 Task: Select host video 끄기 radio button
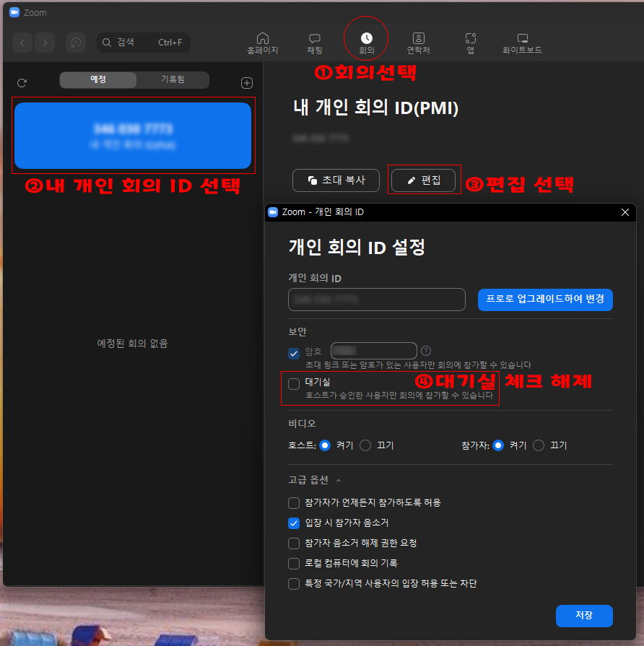click(365, 445)
